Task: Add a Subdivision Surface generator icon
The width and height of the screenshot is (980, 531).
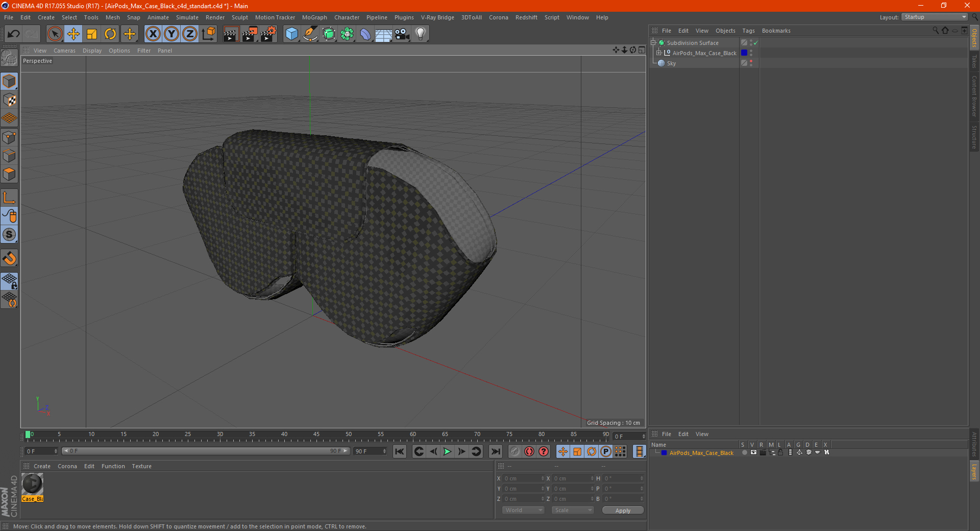Action: (329, 34)
